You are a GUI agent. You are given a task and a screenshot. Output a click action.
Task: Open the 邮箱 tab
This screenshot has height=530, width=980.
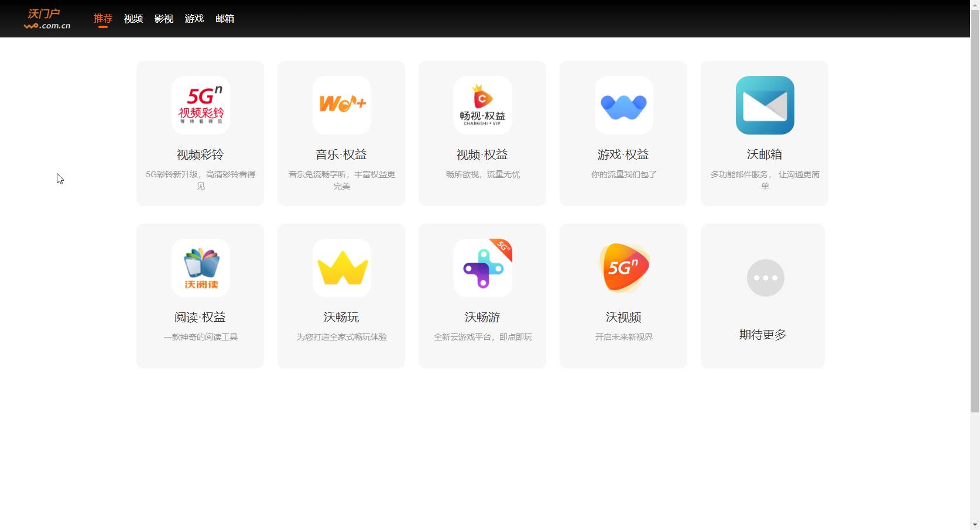pyautogui.click(x=225, y=19)
